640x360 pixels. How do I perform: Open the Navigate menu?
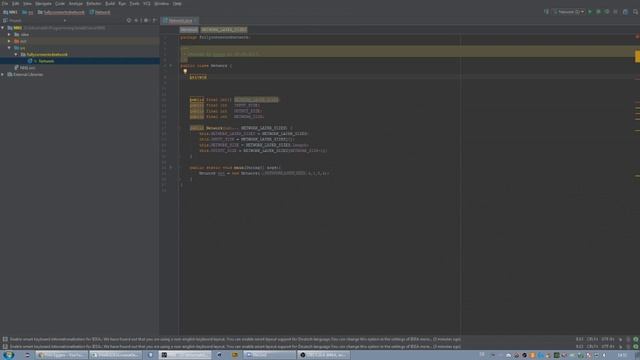tap(43, 4)
